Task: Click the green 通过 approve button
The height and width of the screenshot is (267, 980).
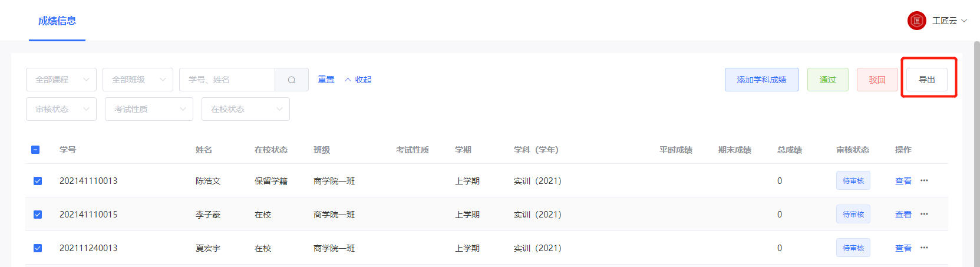Action: pyautogui.click(x=827, y=80)
